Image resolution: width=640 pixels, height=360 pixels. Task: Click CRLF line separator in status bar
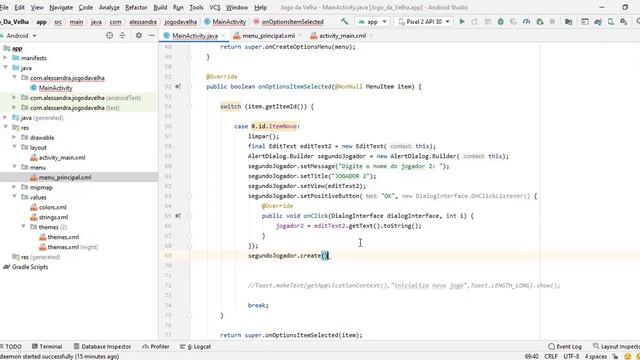(551, 356)
